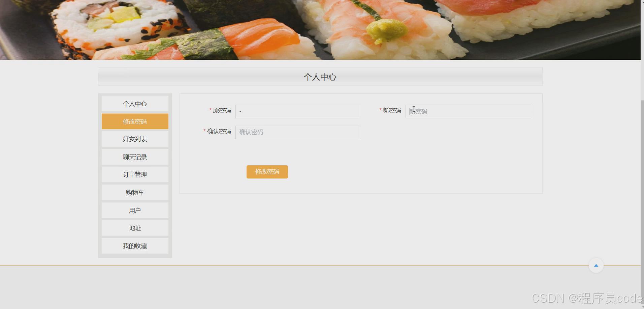Open 订单管理 to manage orders
Image resolution: width=644 pixels, height=309 pixels.
click(135, 174)
